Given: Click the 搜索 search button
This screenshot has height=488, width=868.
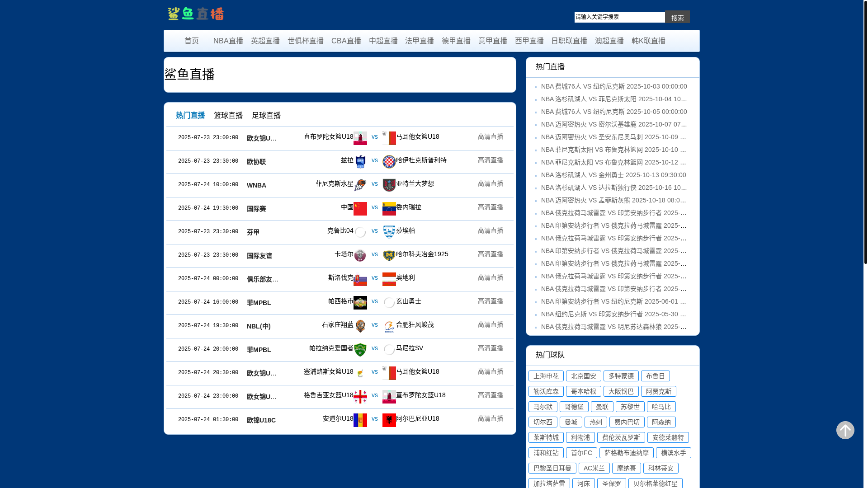Looking at the screenshot, I should (677, 17).
